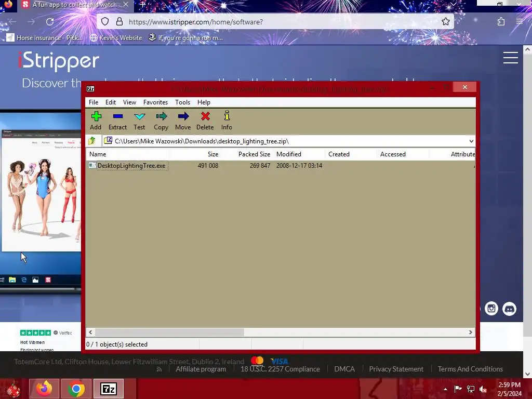Click the iStripper logo on the webpage
The height and width of the screenshot is (399, 532).
(58, 61)
